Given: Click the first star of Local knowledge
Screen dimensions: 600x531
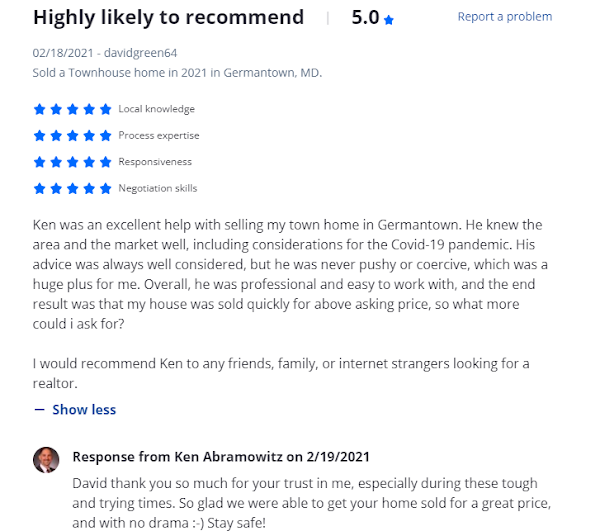Looking at the screenshot, I should click(x=39, y=109).
